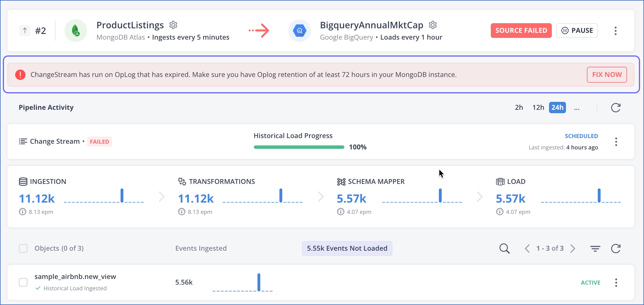Open pipeline kebab menu beside PAUSE
Image resolution: width=644 pixels, height=305 pixels.
(615, 31)
